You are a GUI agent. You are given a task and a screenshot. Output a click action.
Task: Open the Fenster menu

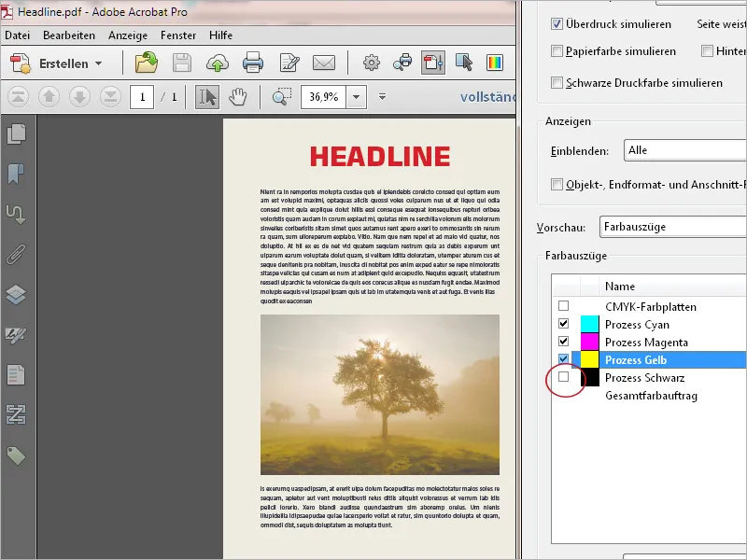pyautogui.click(x=178, y=35)
